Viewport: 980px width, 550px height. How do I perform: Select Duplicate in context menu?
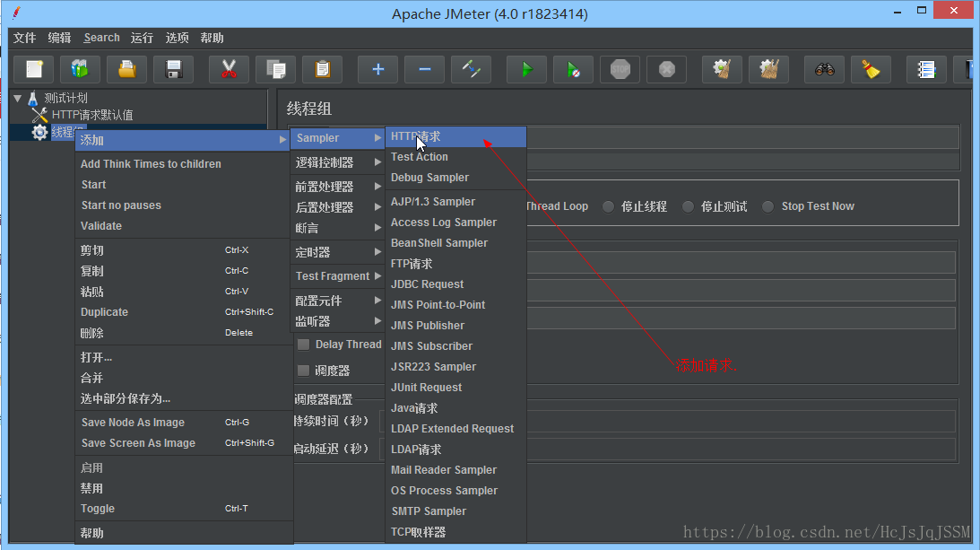184,311
